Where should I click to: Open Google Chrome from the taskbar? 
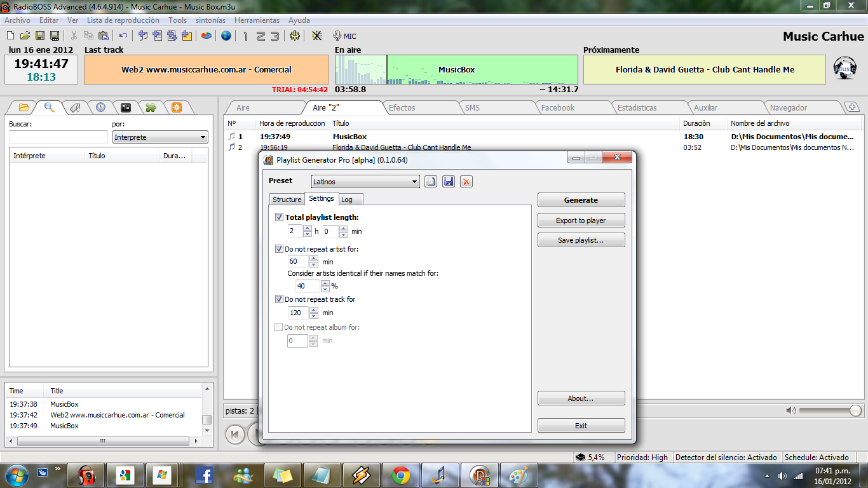point(401,475)
